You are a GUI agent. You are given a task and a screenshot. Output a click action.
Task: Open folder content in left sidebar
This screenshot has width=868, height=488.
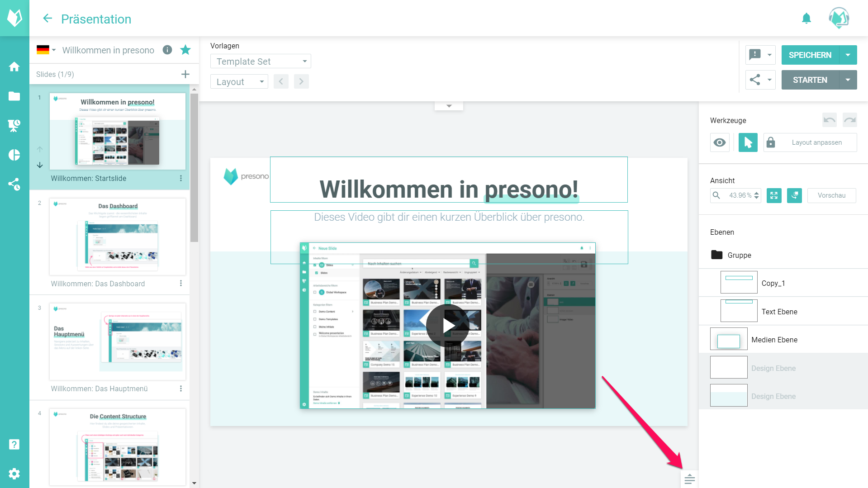pyautogui.click(x=14, y=96)
